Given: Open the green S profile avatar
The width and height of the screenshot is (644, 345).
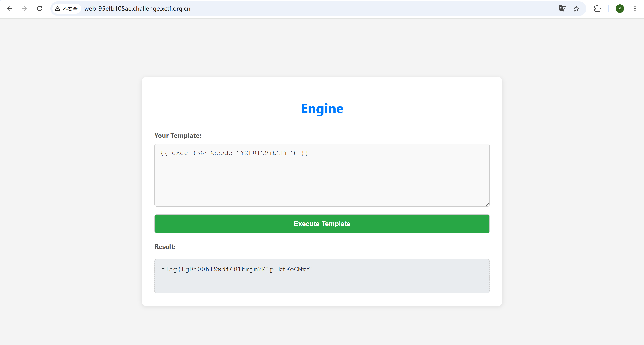Looking at the screenshot, I should pos(620,9).
